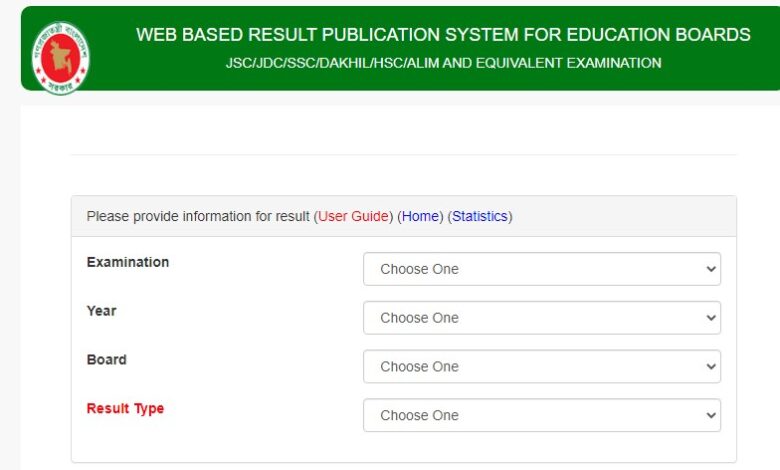Click the Bangladesh government logo emblem
Image resolution: width=780 pixels, height=470 pixels.
[61, 58]
